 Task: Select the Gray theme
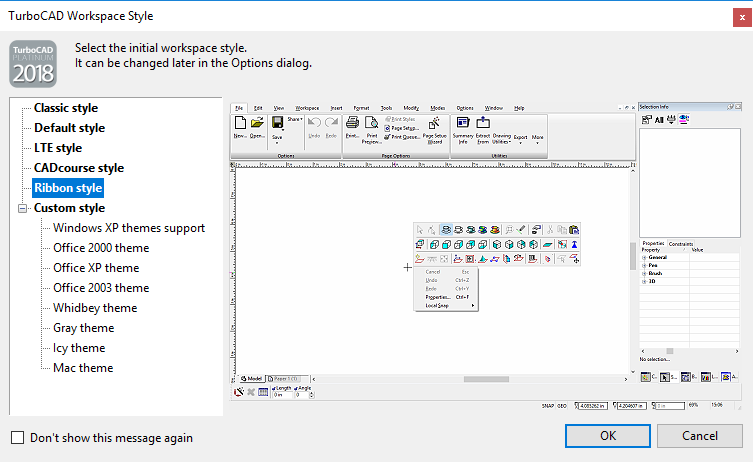(84, 328)
